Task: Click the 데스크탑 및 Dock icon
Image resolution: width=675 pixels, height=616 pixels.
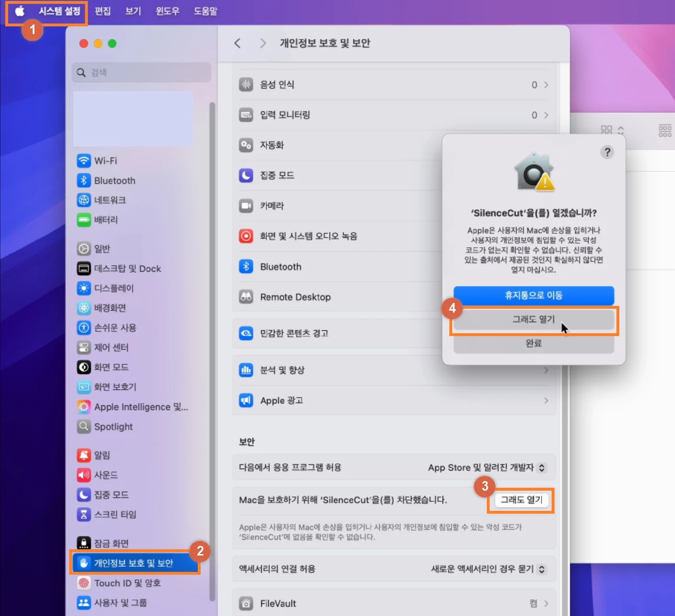Action: pyautogui.click(x=84, y=268)
